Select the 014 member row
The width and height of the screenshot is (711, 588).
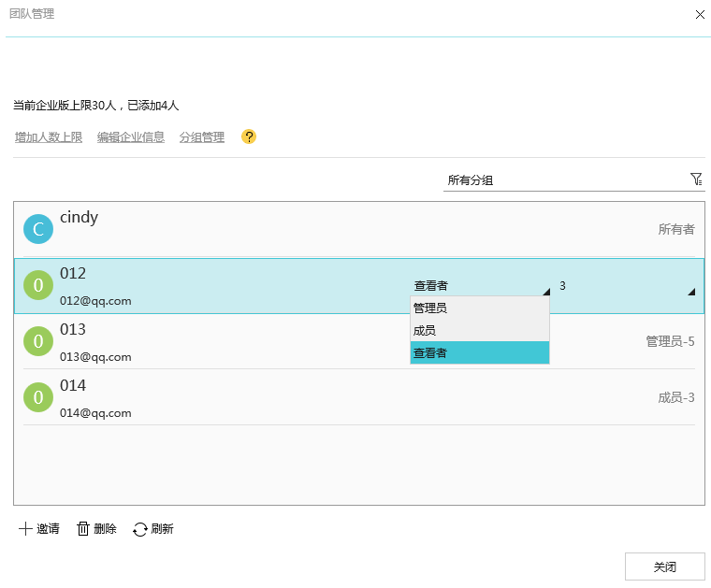[x=355, y=397]
